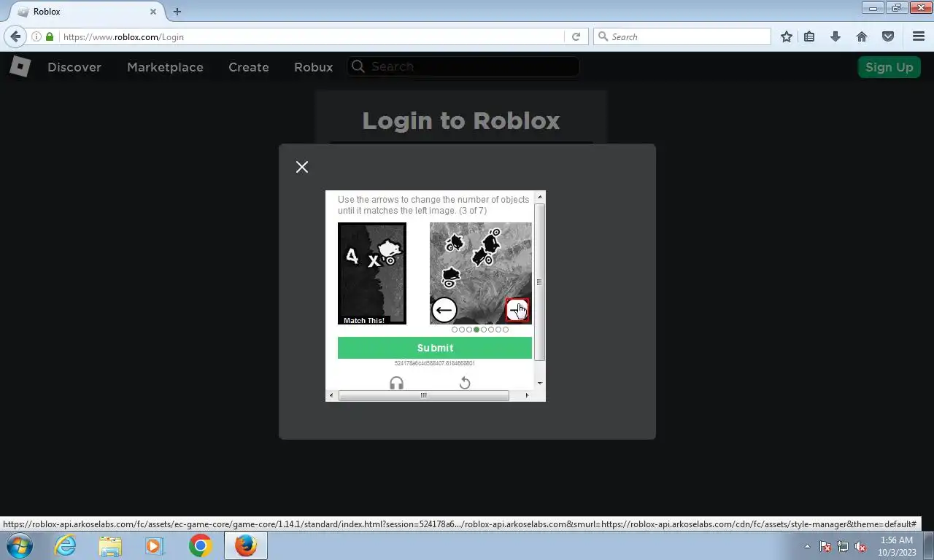Click the Sign Up button

click(x=889, y=67)
